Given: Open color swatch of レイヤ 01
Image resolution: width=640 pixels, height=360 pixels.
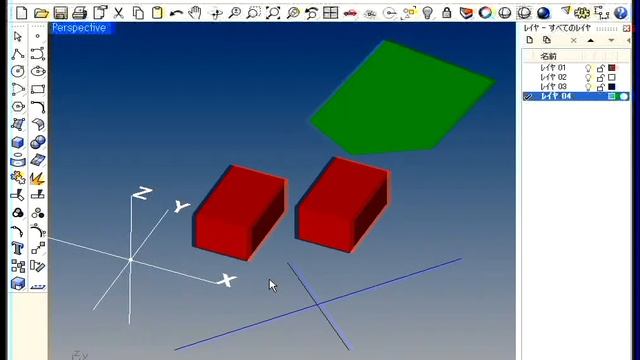Looking at the screenshot, I should 611,68.
